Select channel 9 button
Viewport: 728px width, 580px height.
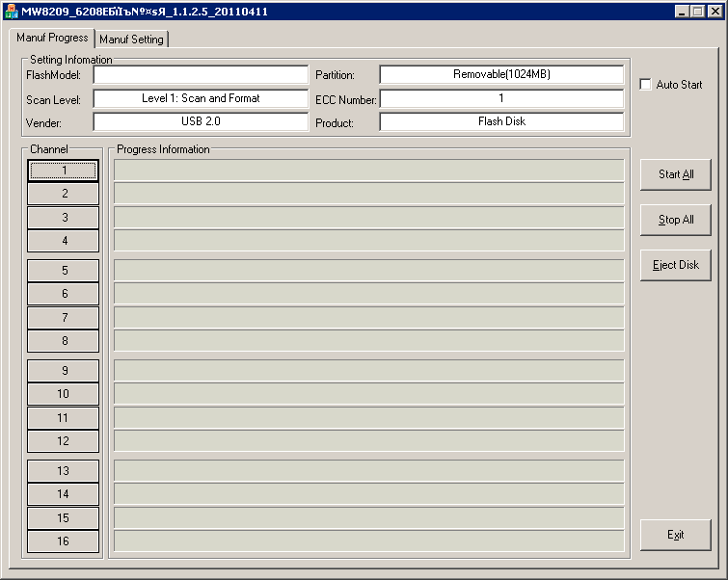63,371
